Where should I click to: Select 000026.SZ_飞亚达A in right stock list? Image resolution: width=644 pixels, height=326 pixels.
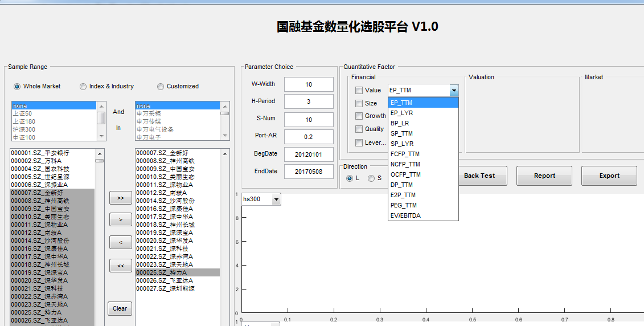point(178,280)
